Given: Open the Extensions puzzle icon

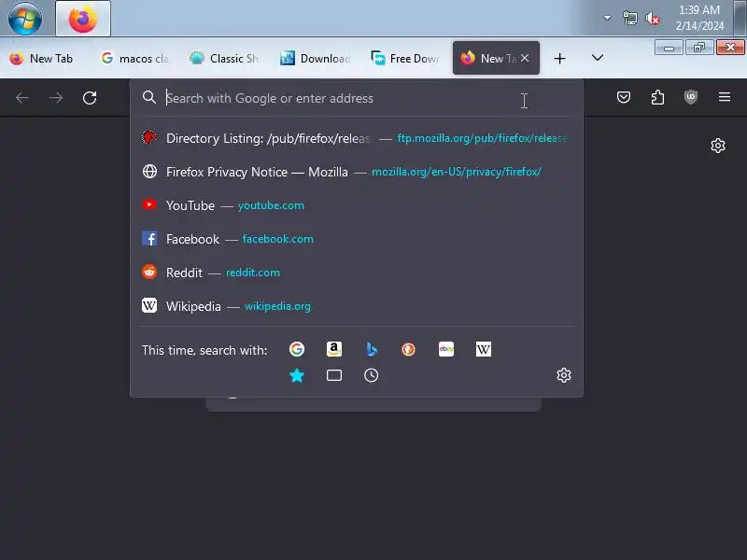Looking at the screenshot, I should tap(657, 98).
